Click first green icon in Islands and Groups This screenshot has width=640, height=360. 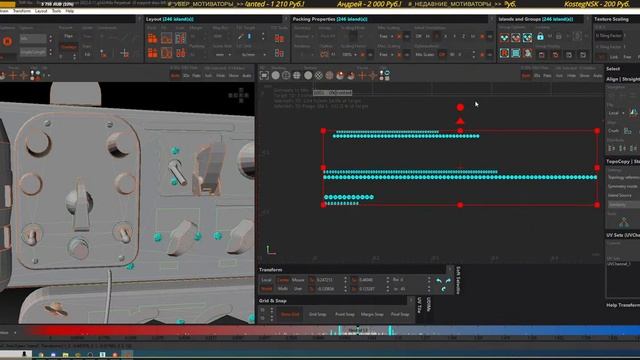[x=504, y=38]
